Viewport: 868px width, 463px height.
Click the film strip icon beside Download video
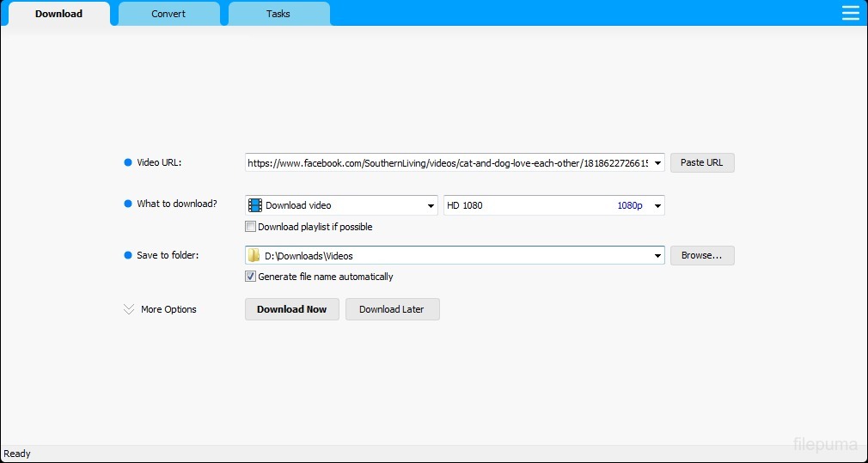(255, 205)
